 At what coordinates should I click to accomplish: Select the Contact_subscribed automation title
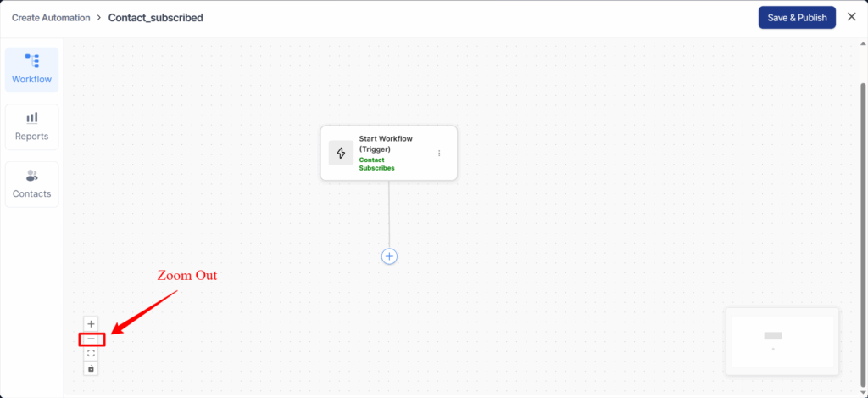(155, 18)
